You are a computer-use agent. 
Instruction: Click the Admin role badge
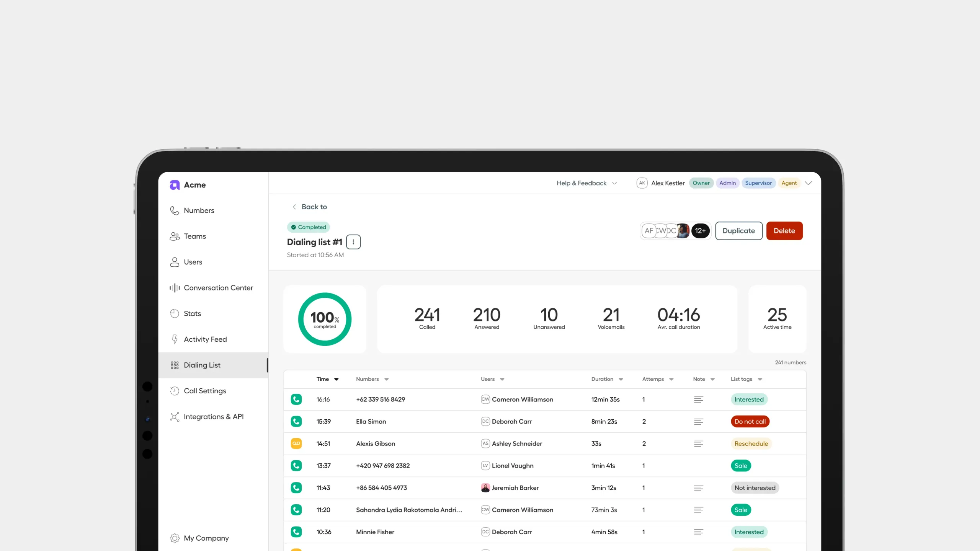727,183
